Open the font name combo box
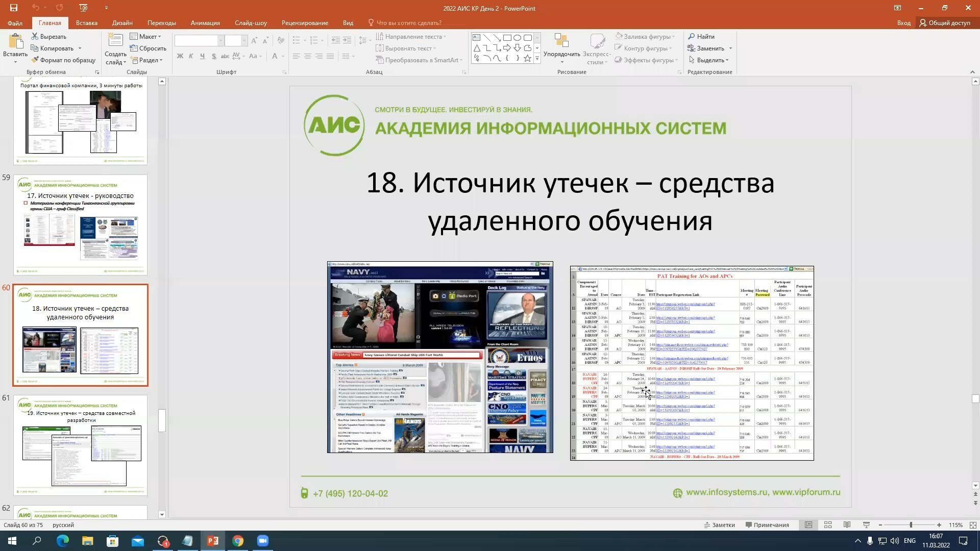 (x=199, y=41)
